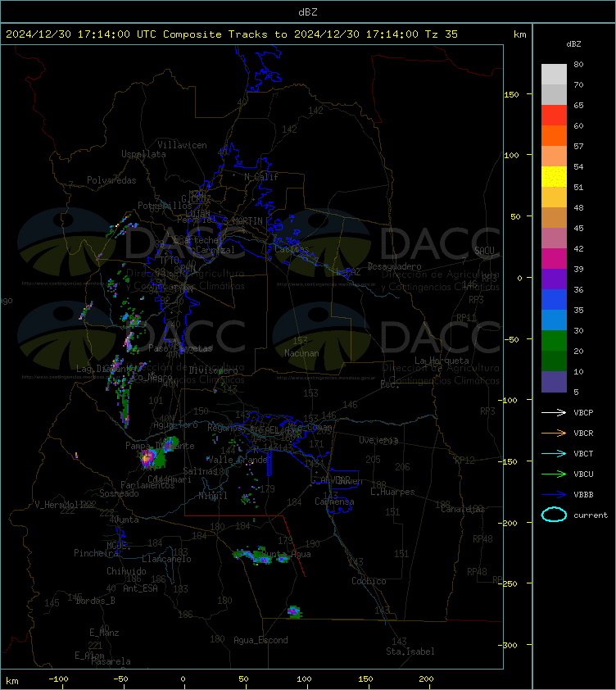The height and width of the screenshot is (690, 616).
Task: Click the 'Nacunan' map label
Action: pyautogui.click(x=301, y=353)
